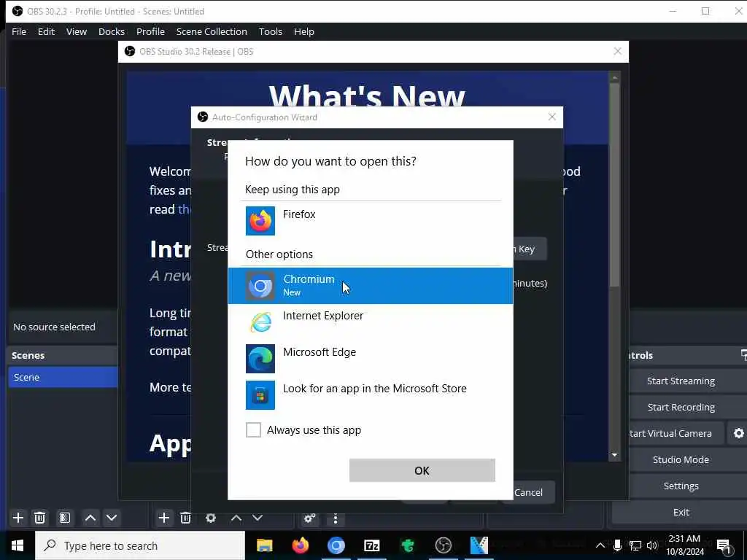747x560 pixels.
Task: Pop out the Controls dock icon
Action: tap(743, 355)
